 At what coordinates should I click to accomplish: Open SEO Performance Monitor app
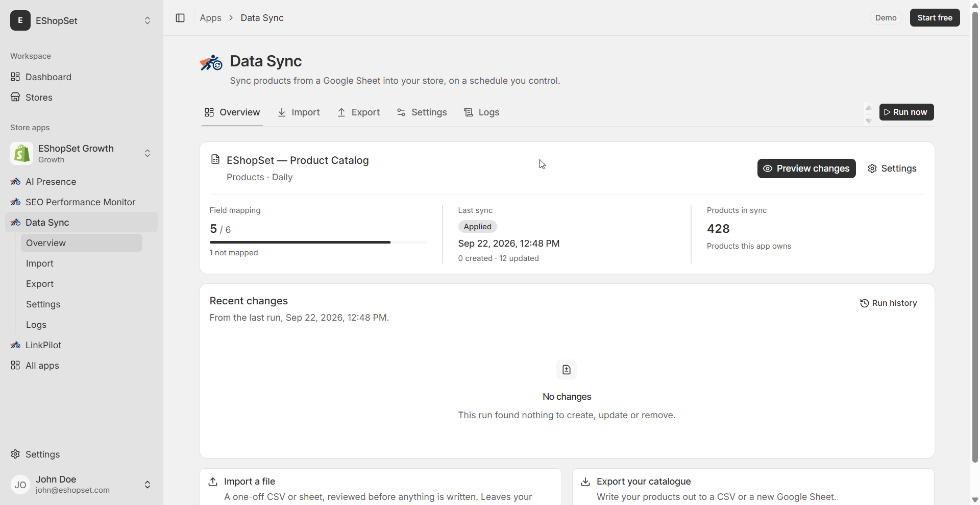[x=82, y=202]
